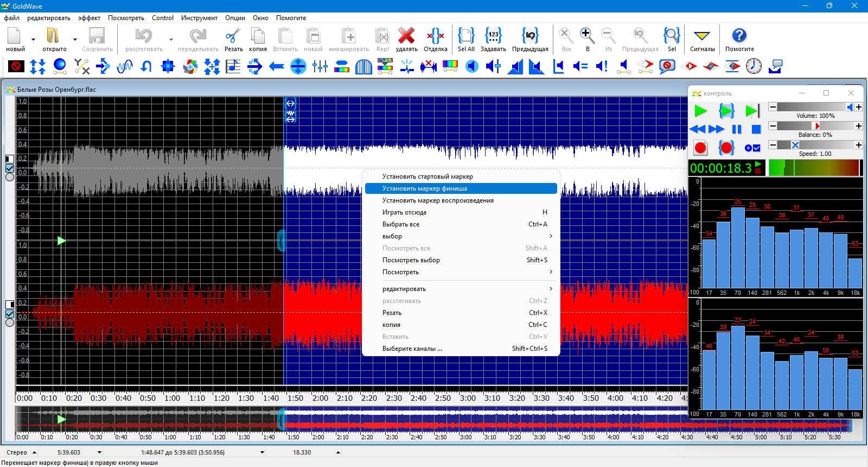Click the 'Помогите' help question-mark icon
This screenshot has width=868, height=467.
tap(739, 36)
